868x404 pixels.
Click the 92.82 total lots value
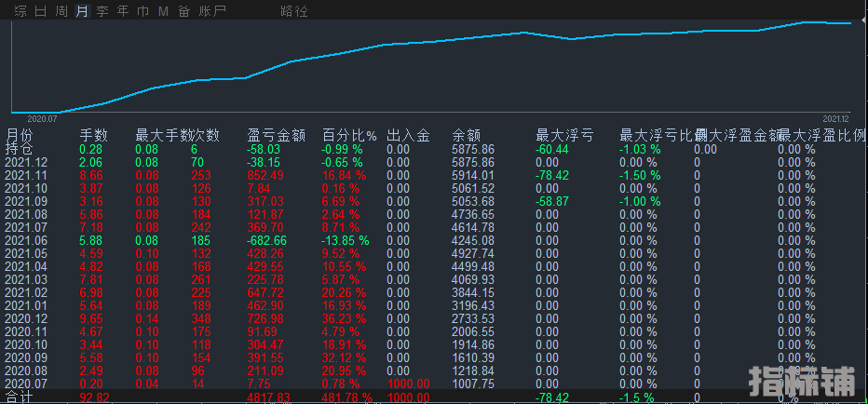pyautogui.click(x=94, y=397)
